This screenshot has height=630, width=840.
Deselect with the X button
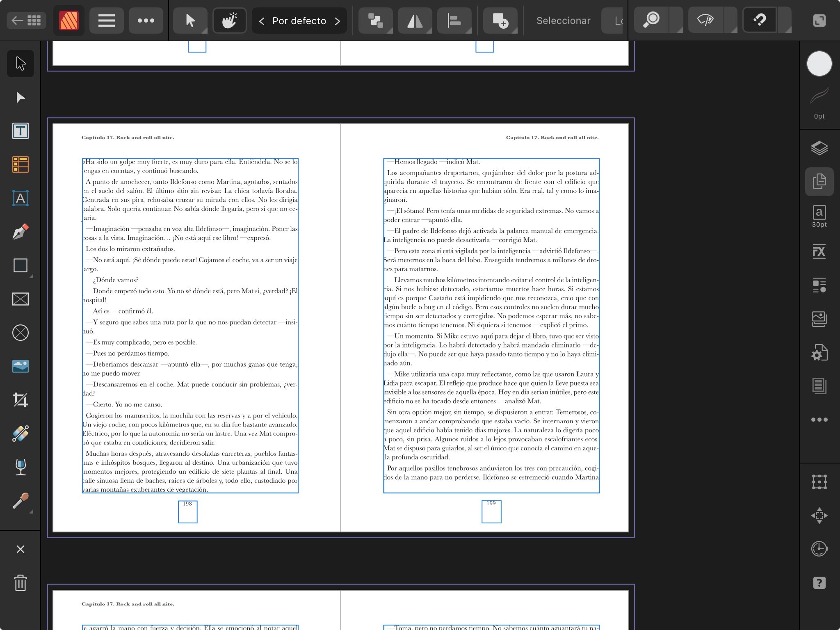[21, 549]
